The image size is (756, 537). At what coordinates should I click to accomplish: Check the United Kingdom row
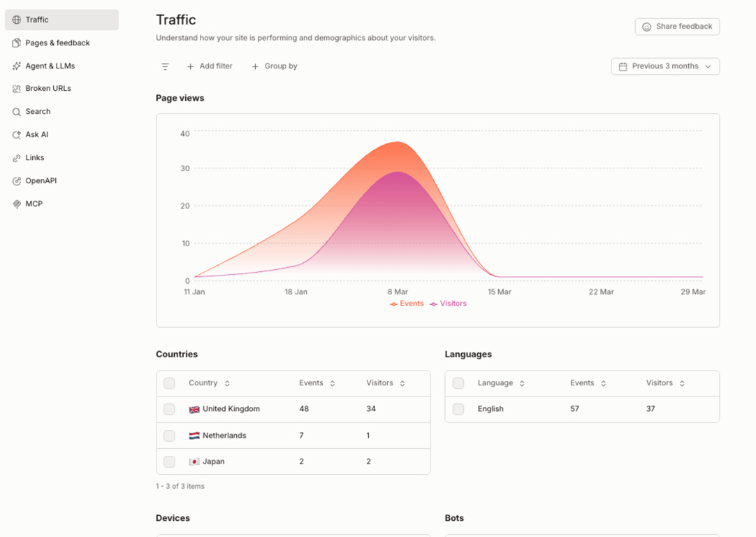(169, 409)
